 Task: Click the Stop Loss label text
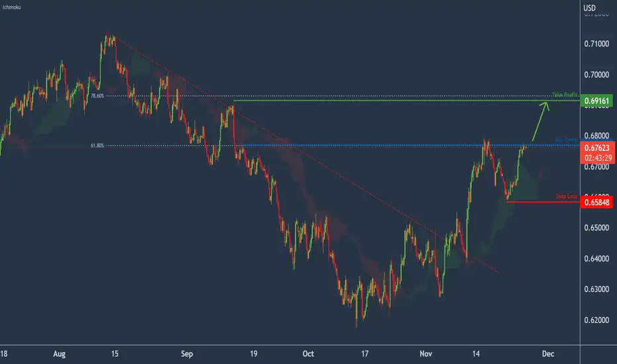[566, 196]
